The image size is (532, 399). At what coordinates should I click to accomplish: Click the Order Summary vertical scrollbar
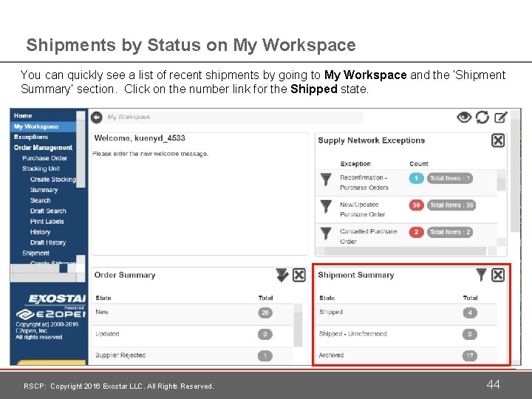click(298, 325)
